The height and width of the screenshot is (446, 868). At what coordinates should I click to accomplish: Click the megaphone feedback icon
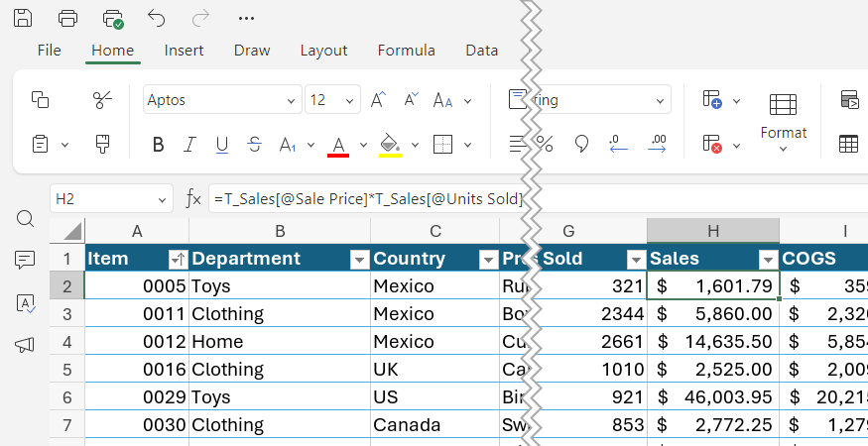(25, 345)
